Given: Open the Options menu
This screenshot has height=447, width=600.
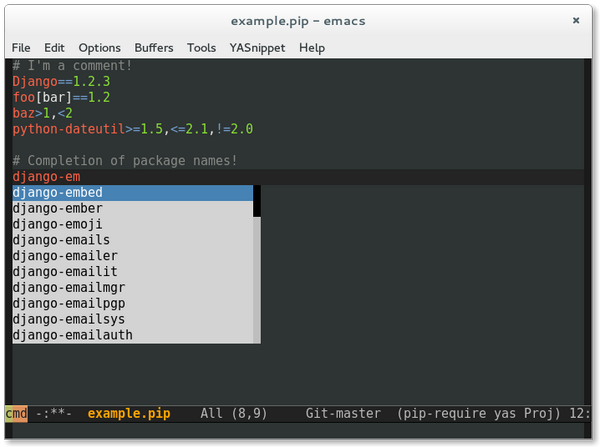Looking at the screenshot, I should tap(99, 47).
